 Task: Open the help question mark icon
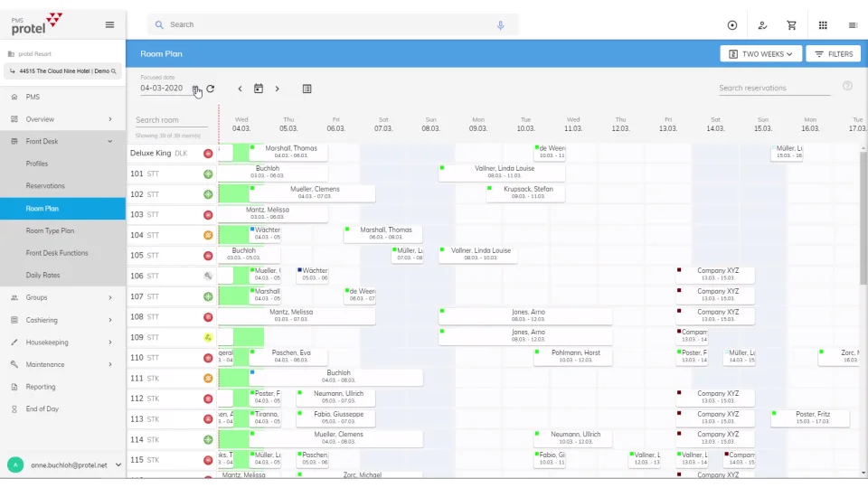click(x=847, y=86)
